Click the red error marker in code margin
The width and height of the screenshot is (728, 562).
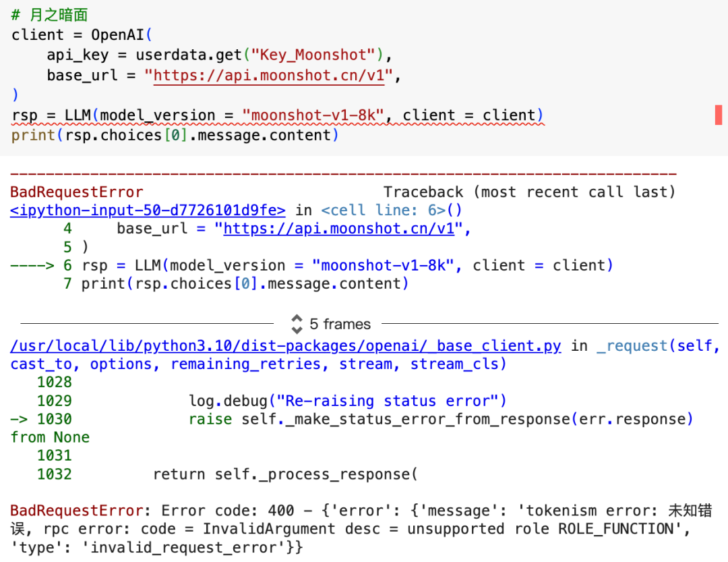click(719, 115)
